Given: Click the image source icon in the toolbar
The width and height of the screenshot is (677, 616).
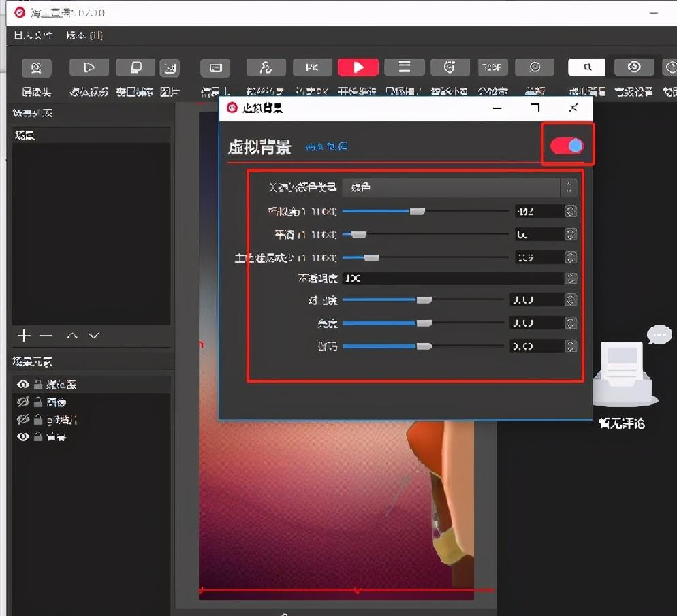Looking at the screenshot, I should [x=170, y=67].
